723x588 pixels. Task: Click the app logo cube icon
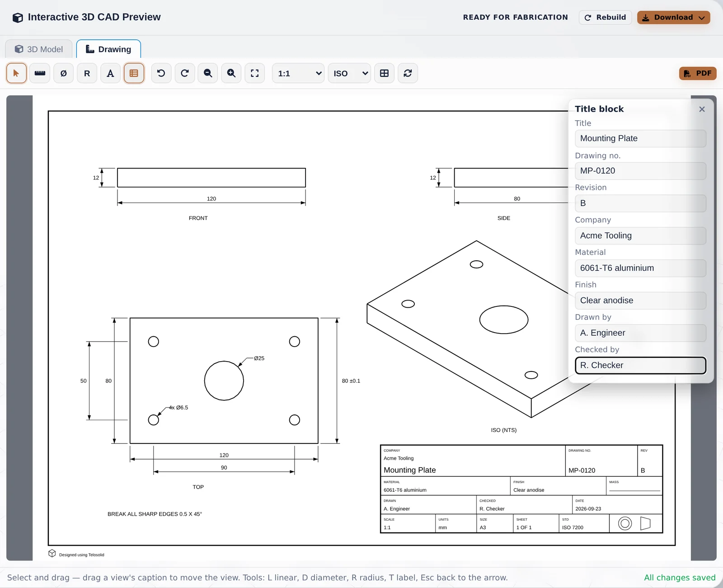[x=18, y=18]
